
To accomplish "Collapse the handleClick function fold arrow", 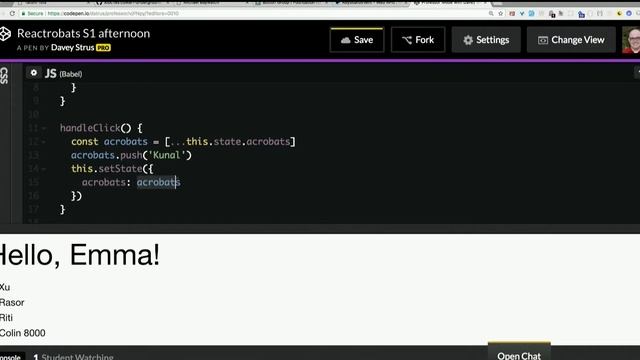I will point(44,129).
